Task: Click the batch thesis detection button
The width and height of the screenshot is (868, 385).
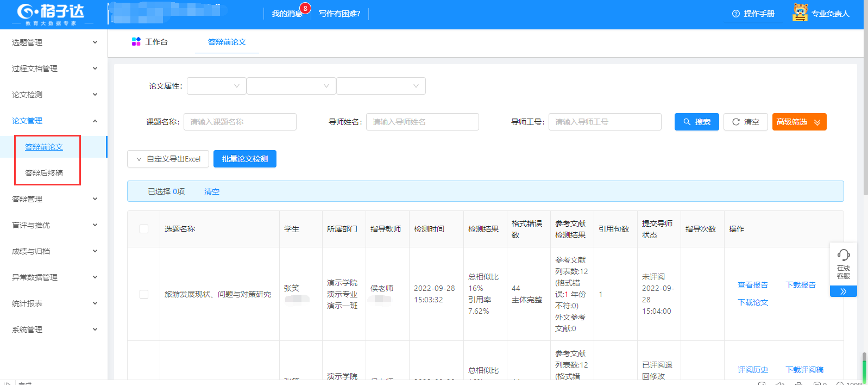Action: pyautogui.click(x=244, y=159)
